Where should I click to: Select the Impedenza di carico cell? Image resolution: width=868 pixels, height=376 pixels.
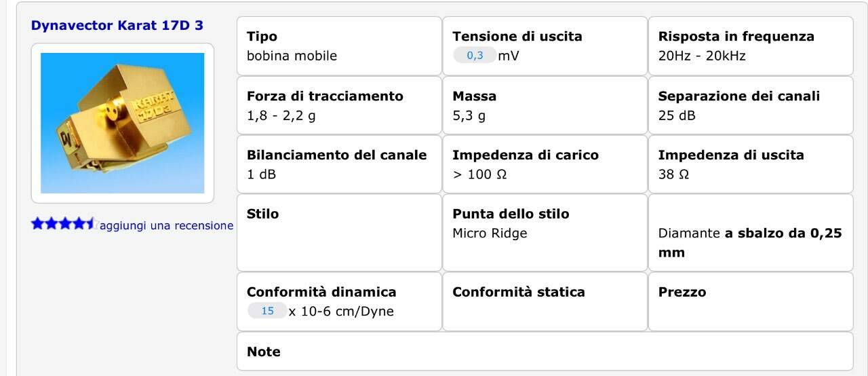pyautogui.click(x=545, y=164)
